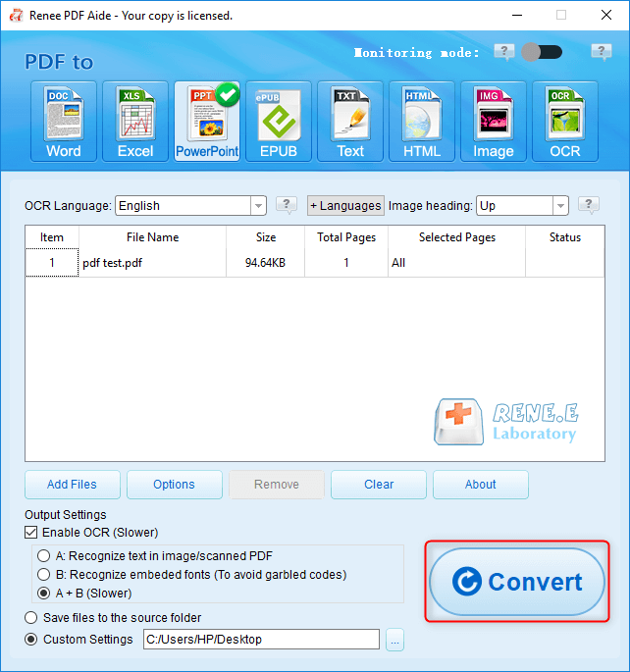Select the PowerPoint conversion format icon
Screen dimensions: 630x672
[207, 122]
